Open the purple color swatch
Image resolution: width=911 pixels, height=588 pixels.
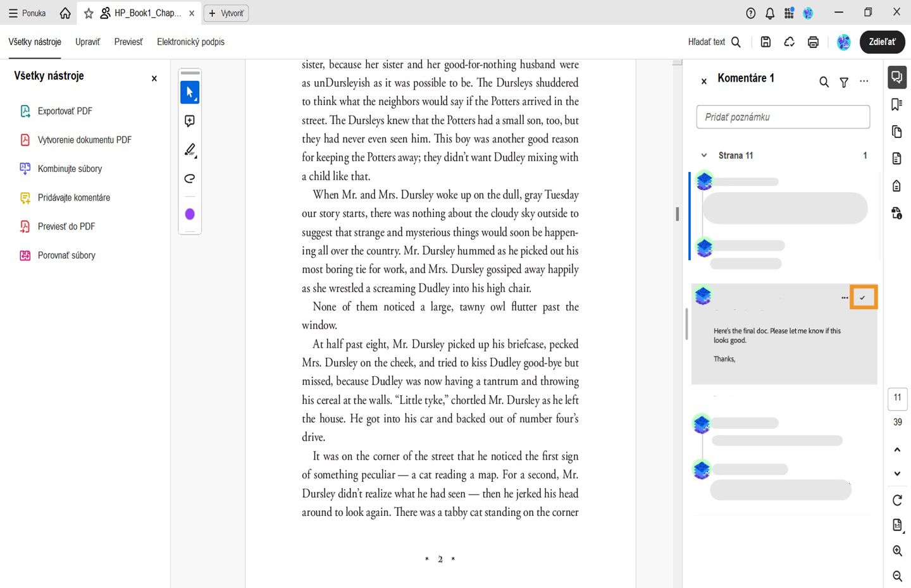tap(190, 214)
